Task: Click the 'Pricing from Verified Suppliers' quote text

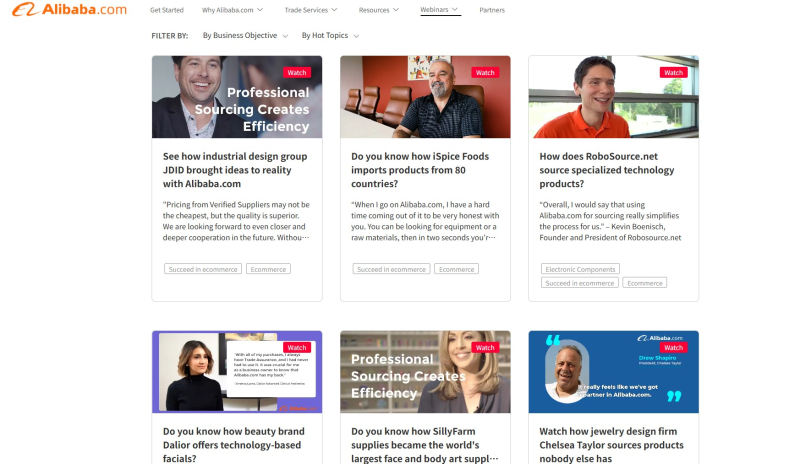Action: [236, 221]
